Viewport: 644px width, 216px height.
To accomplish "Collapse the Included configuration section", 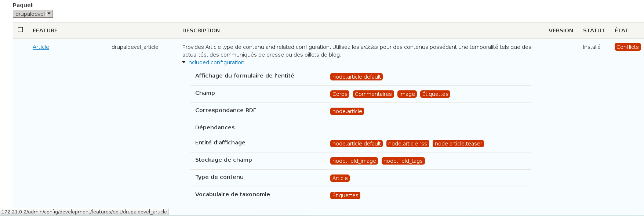I will [x=213, y=62].
